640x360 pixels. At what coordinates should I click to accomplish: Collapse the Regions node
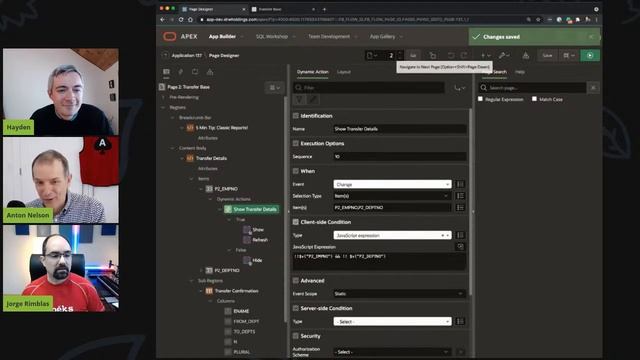click(x=164, y=107)
